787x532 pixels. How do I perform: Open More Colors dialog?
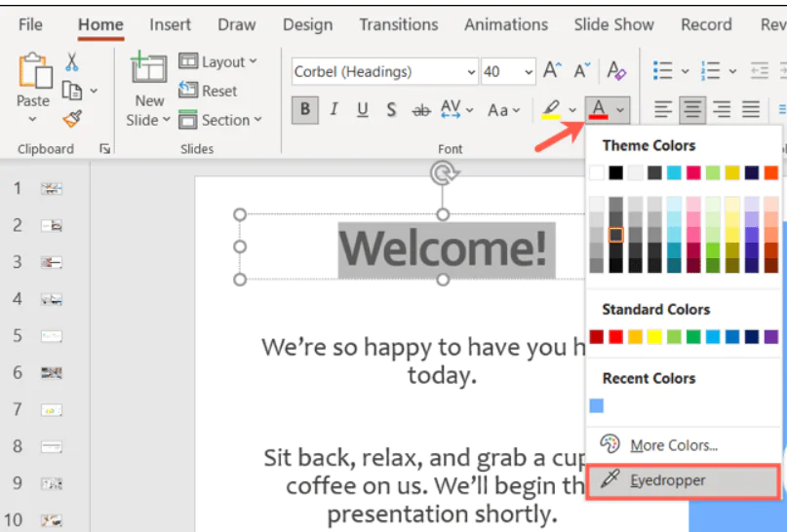[674, 444]
